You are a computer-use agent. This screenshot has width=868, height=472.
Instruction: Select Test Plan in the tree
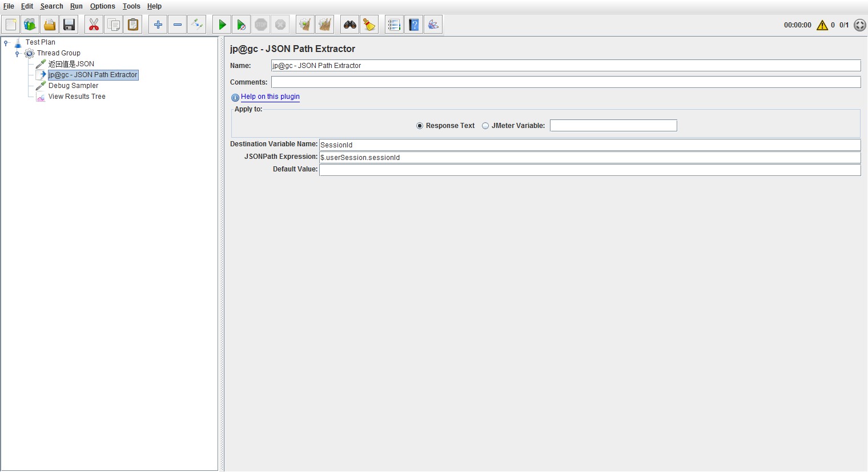pyautogui.click(x=40, y=42)
